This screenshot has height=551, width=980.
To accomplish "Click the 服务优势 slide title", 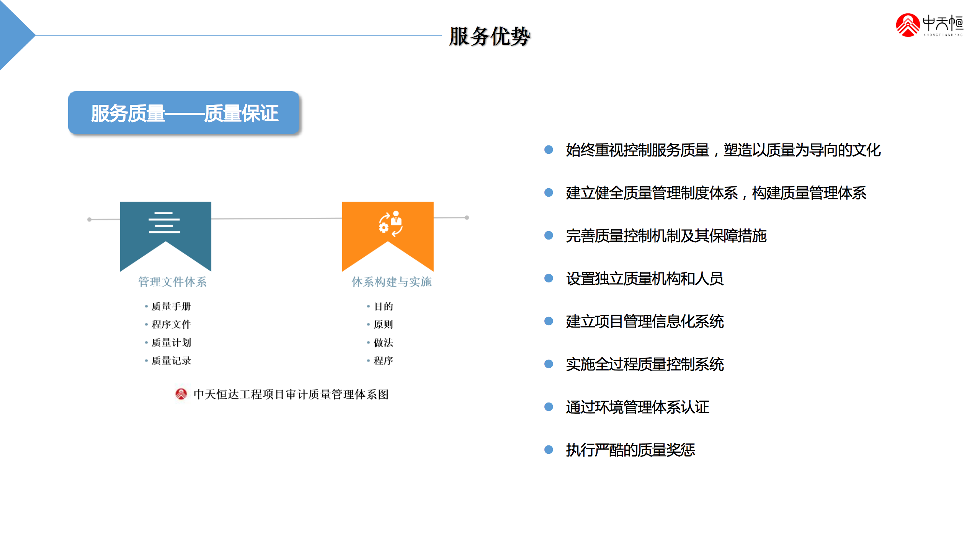I will 490,36.
